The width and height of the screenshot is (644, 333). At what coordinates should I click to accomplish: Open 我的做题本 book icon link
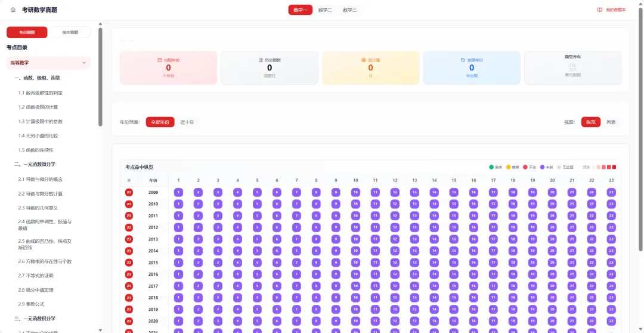pos(600,10)
